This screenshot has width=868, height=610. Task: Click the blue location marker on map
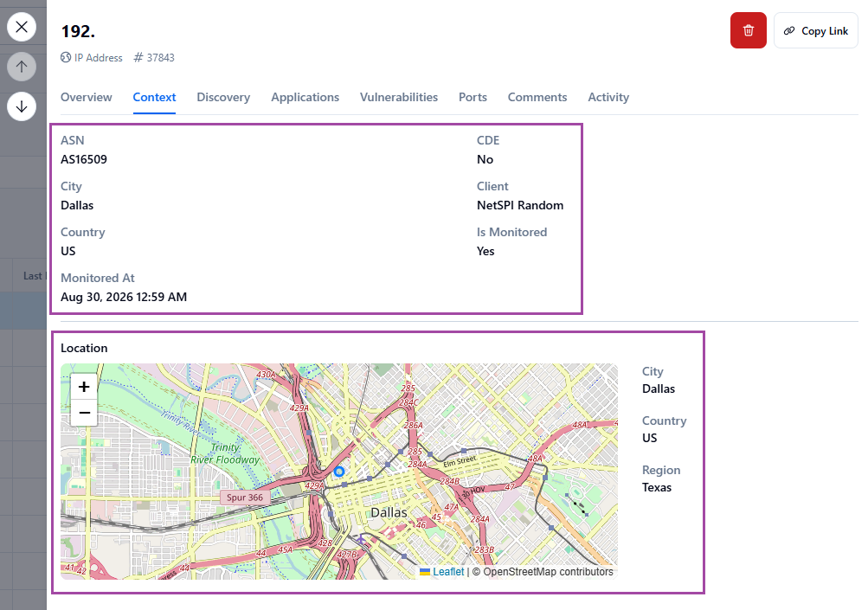(x=339, y=472)
